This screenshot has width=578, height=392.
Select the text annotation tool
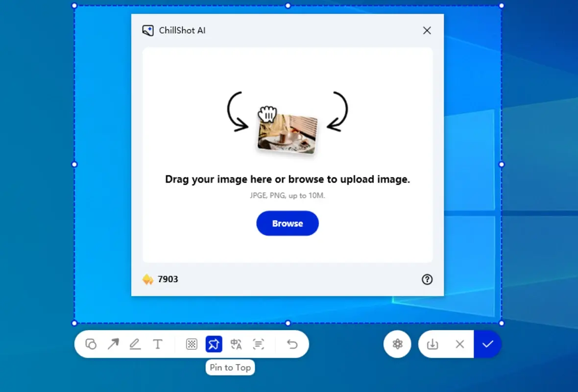tap(158, 344)
